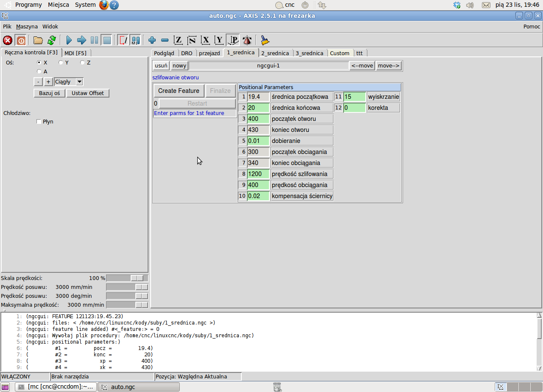Viewport: 543px width, 392px height.
Task: Open mail envelope indicator in tray
Action: [486, 5]
